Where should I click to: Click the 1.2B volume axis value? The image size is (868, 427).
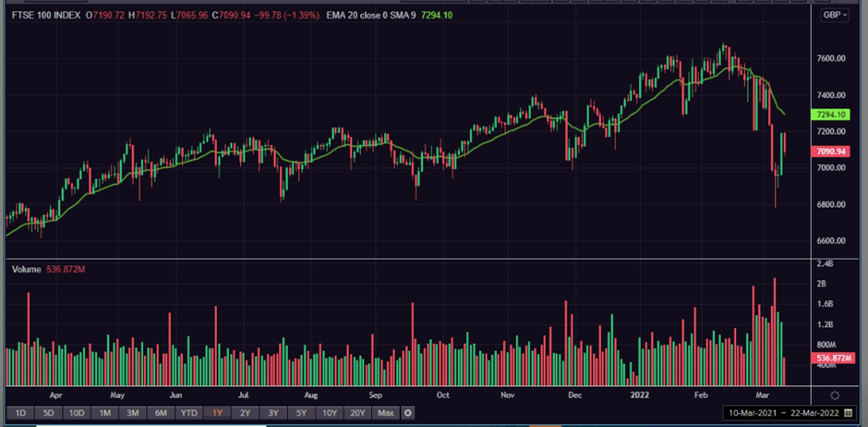pos(825,324)
